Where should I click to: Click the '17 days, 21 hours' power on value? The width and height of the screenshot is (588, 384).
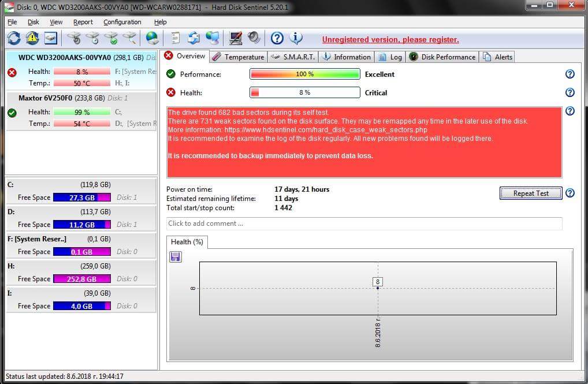pos(302,189)
